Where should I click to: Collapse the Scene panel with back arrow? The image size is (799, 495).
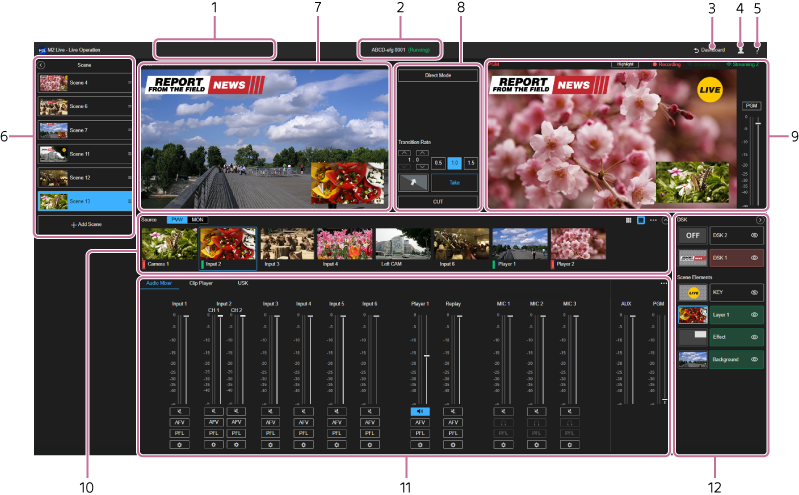41,64
